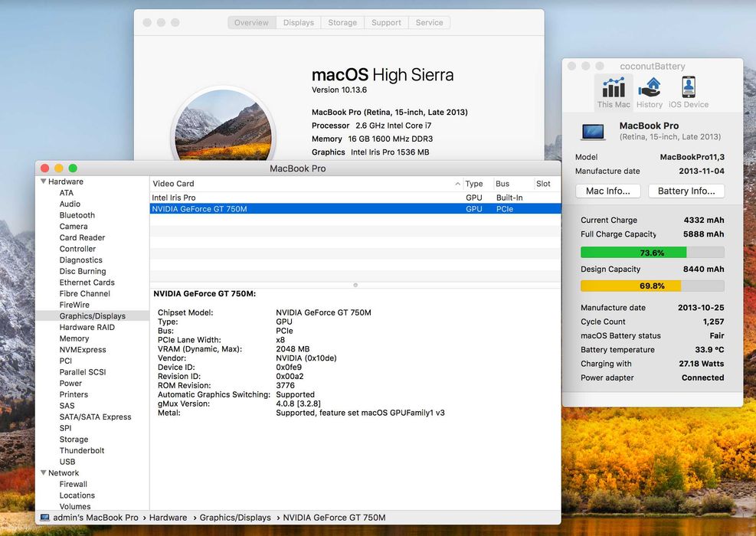Click admin's MacBook Pro in path bar
This screenshot has height=536, width=756.
pyautogui.click(x=96, y=517)
